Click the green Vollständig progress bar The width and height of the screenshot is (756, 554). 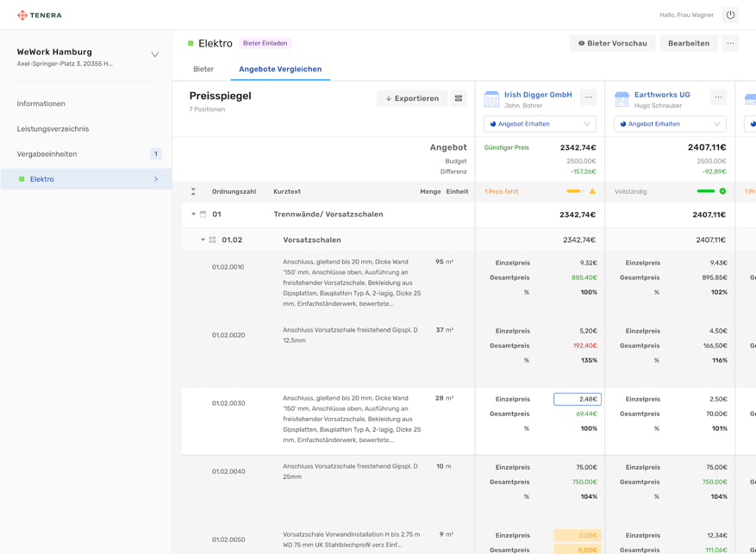coord(706,191)
